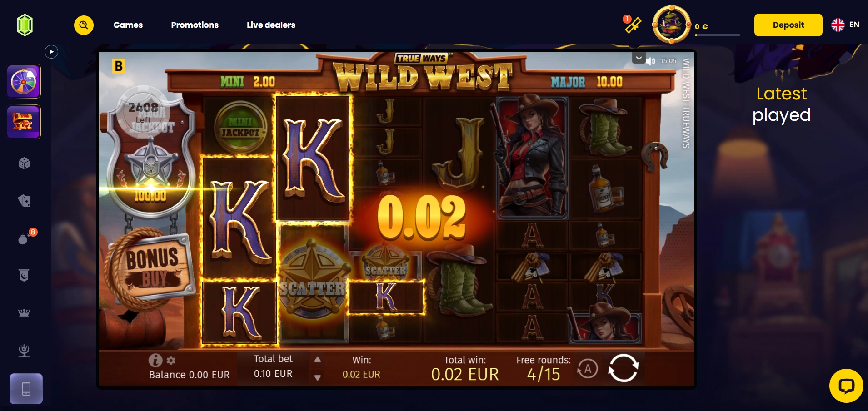Screen dimensions: 868x411
Task: Switch to mobile view button
Action: tap(26, 389)
